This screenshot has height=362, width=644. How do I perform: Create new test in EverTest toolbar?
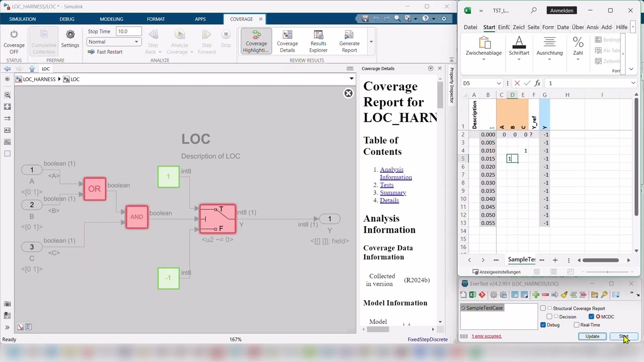pos(464,295)
